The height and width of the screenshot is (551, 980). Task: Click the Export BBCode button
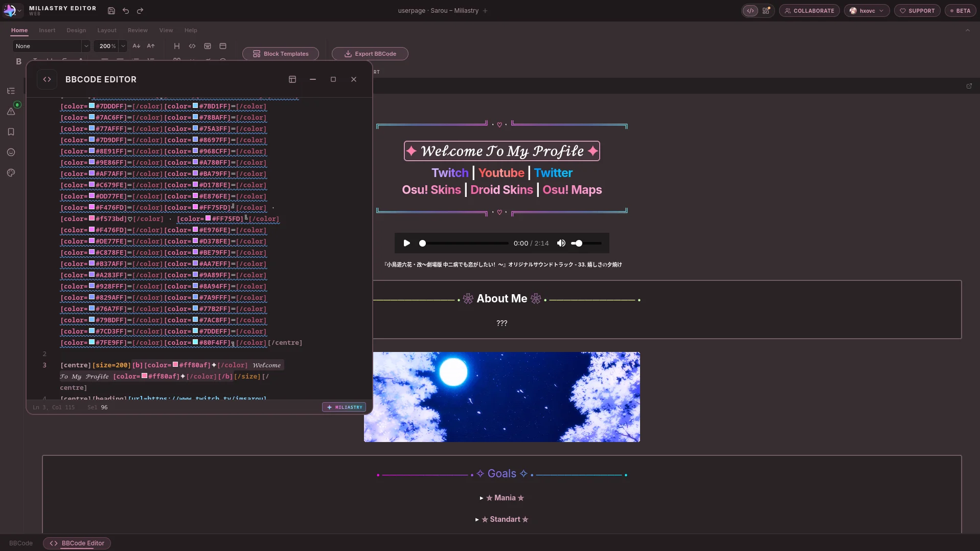370,54
